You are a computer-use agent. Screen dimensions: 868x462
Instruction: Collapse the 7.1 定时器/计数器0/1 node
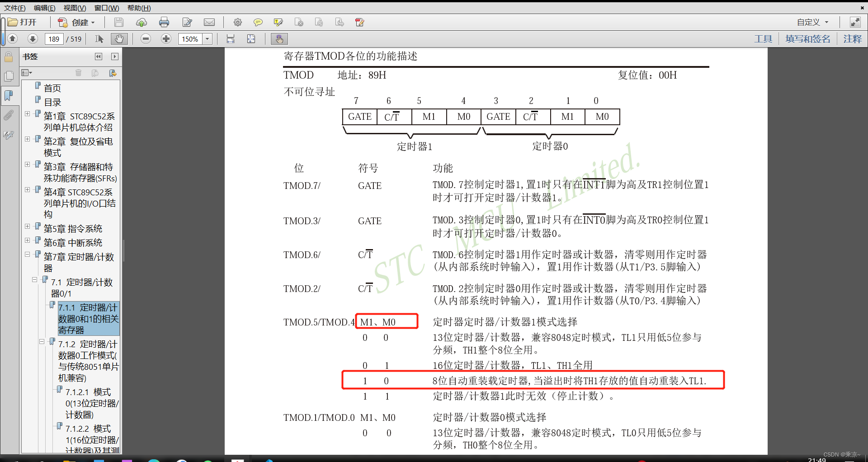tap(34, 280)
